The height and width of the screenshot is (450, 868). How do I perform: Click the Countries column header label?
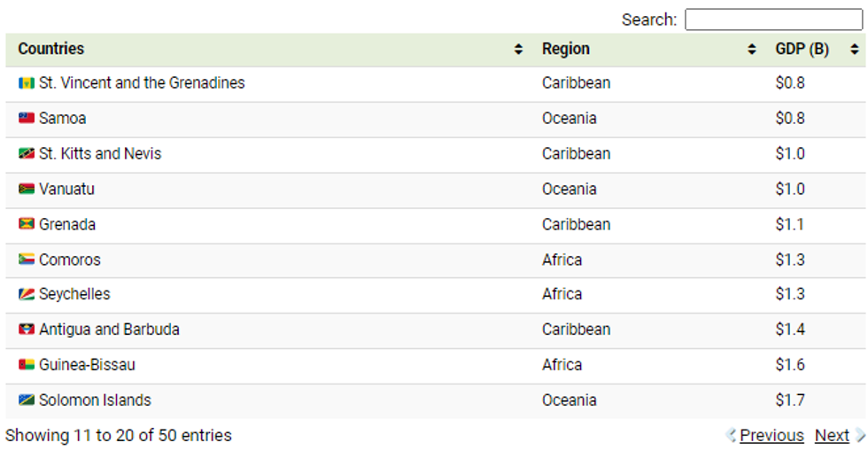pos(51,50)
